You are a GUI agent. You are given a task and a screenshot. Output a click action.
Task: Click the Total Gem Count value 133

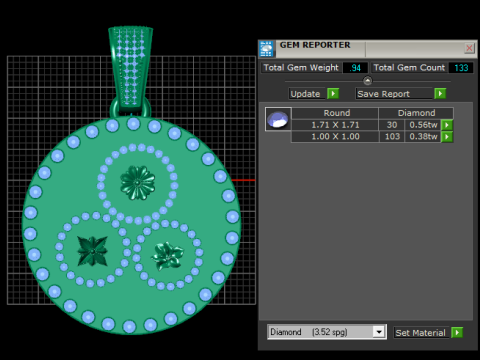(461, 68)
